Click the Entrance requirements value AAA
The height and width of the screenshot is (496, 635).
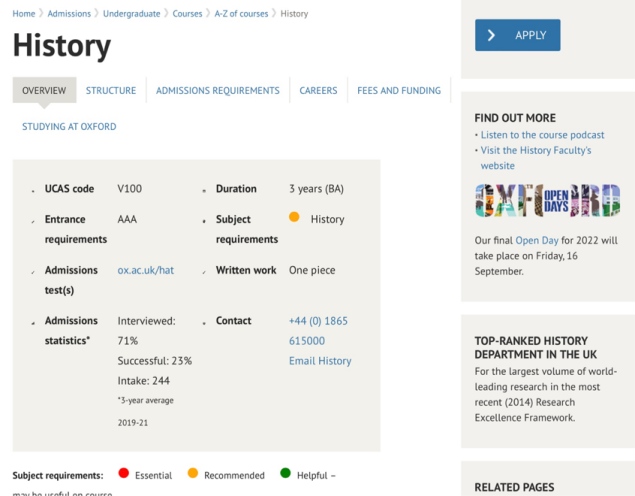coord(127,219)
